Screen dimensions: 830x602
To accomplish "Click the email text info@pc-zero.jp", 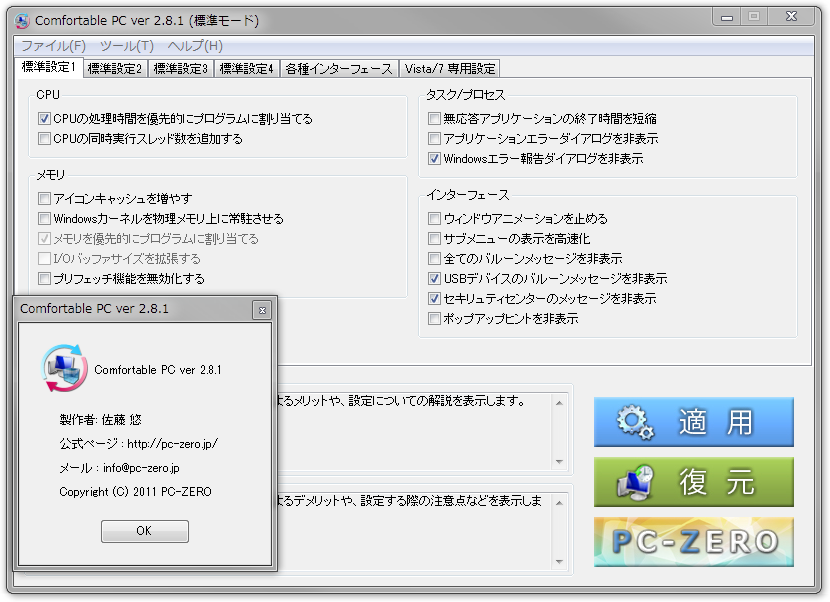I will tap(141, 468).
